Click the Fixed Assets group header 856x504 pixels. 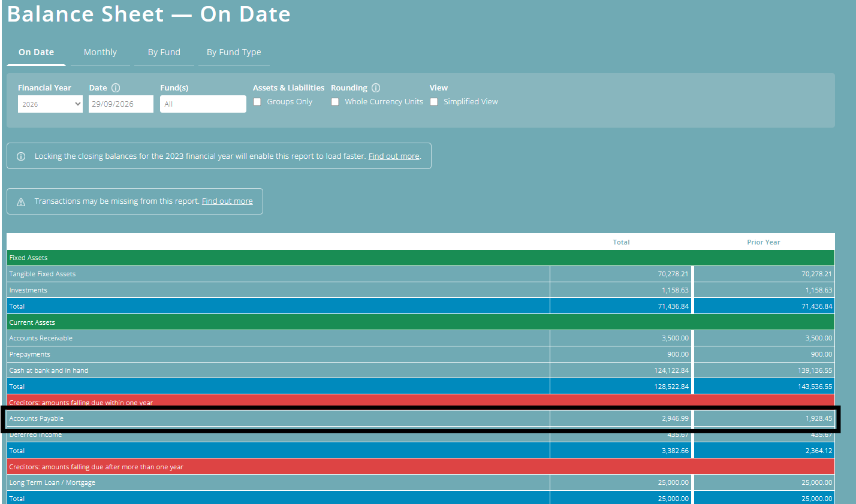pos(421,258)
